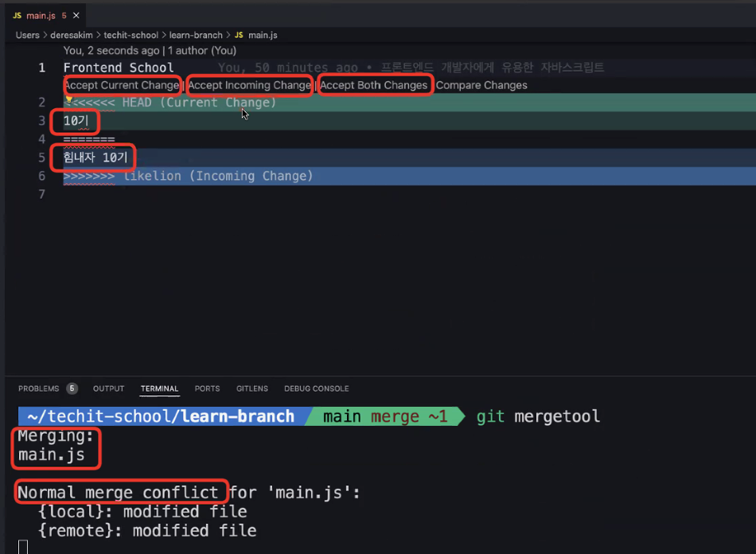Click Accept Both Changes
The height and width of the screenshot is (554, 756).
374,85
